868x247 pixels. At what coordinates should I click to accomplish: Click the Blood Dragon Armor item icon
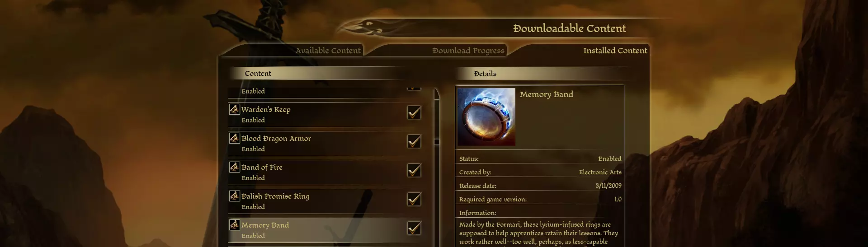pos(234,138)
